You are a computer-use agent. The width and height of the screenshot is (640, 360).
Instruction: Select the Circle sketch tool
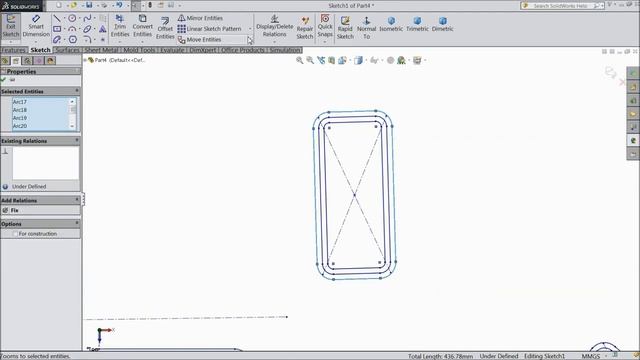pyautogui.click(x=72, y=18)
